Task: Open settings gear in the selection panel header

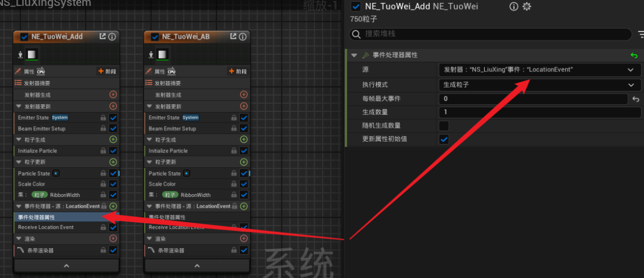Action: (526, 7)
